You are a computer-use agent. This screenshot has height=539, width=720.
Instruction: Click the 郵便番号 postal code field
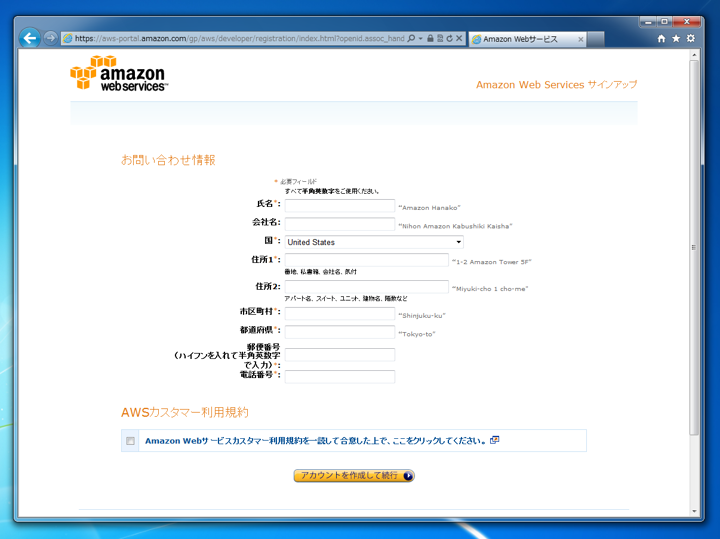[x=340, y=354]
